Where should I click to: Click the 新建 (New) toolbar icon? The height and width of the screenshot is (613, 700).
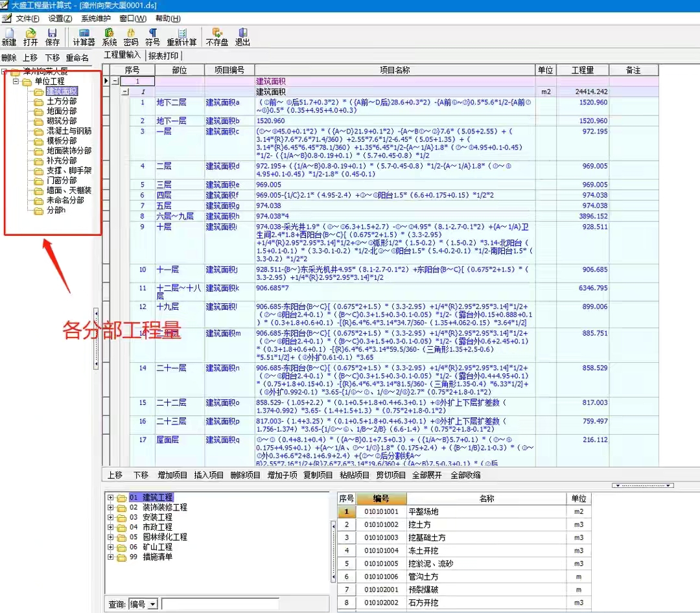[x=9, y=33]
